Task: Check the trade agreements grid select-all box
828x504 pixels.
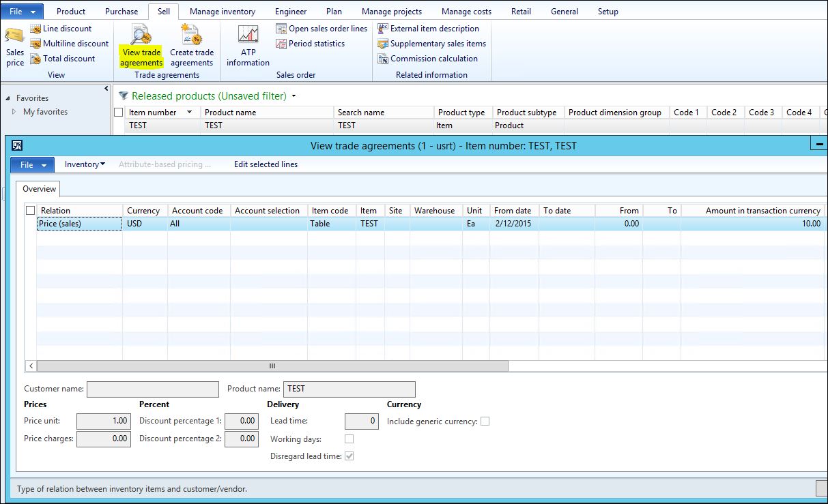Action: [31, 211]
